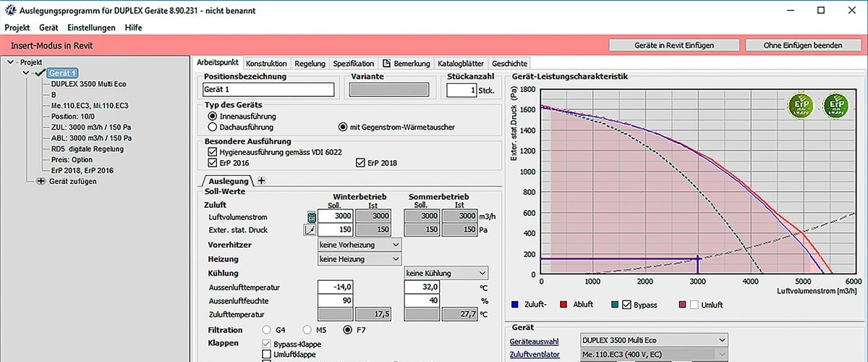
Task: Choose the M5 filtration option
Action: (307, 330)
